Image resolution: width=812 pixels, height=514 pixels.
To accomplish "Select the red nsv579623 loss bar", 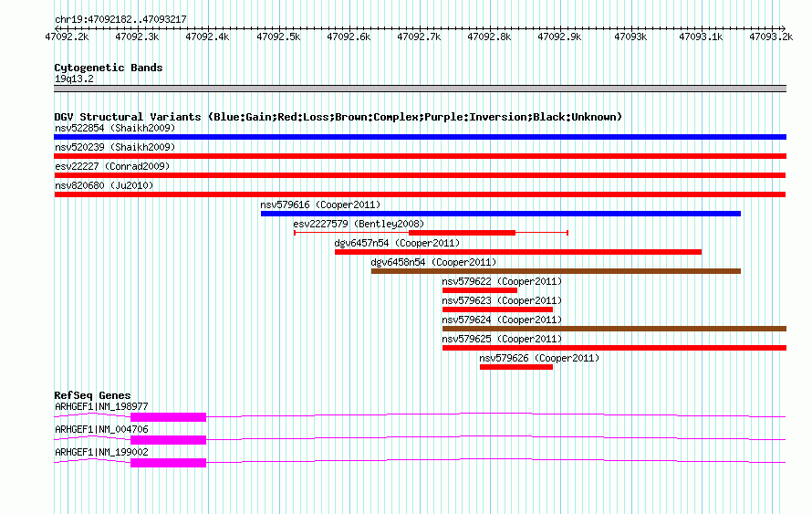I will tap(497, 309).
